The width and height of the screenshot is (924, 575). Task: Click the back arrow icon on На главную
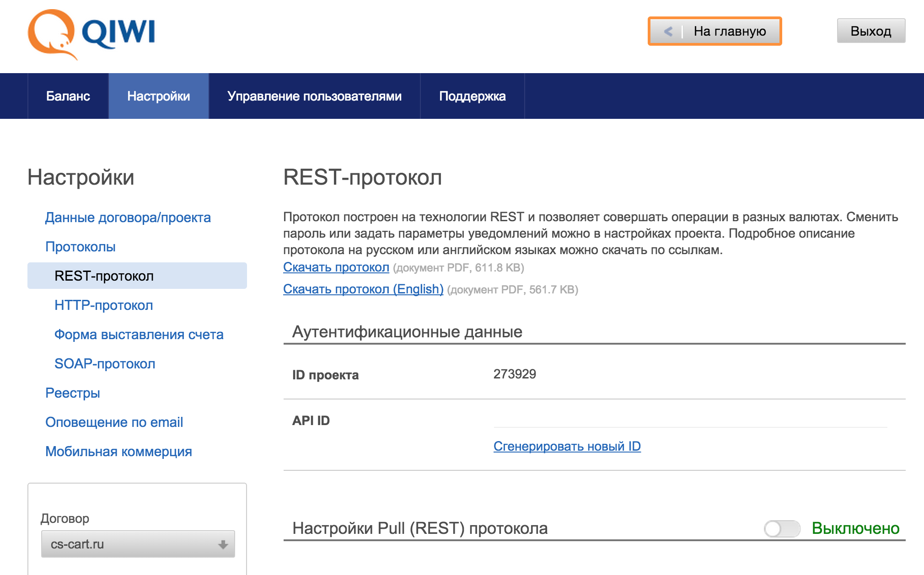[668, 32]
